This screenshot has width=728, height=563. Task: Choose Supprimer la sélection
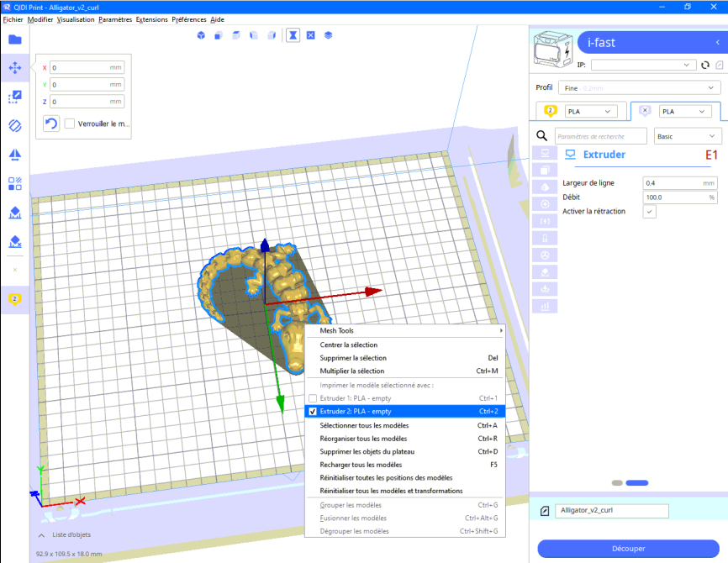pos(405,358)
